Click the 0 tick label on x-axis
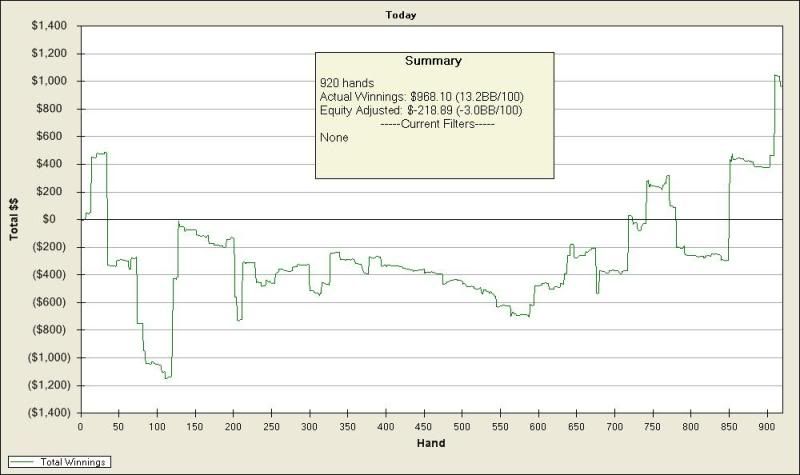 80,426
